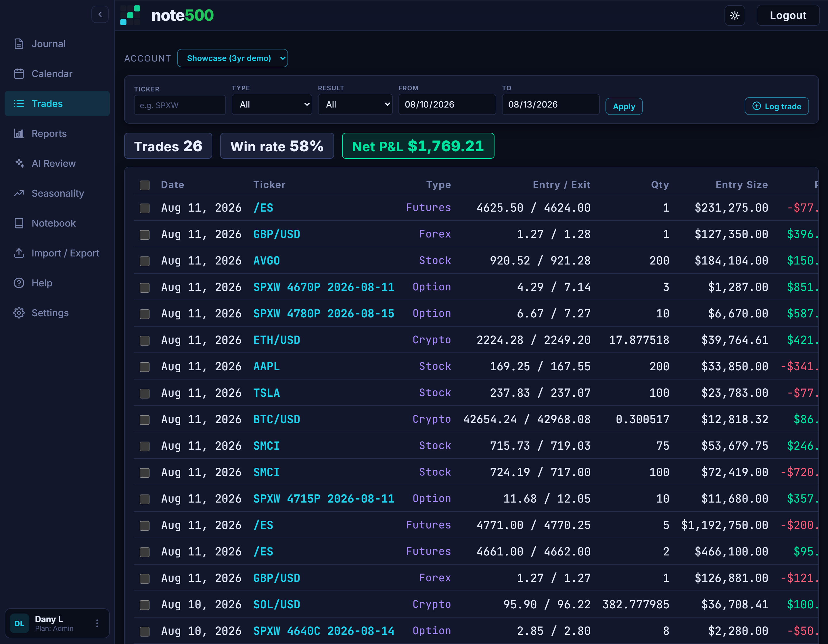Open the Journal page
Viewport: 828px width, 644px height.
(57, 44)
